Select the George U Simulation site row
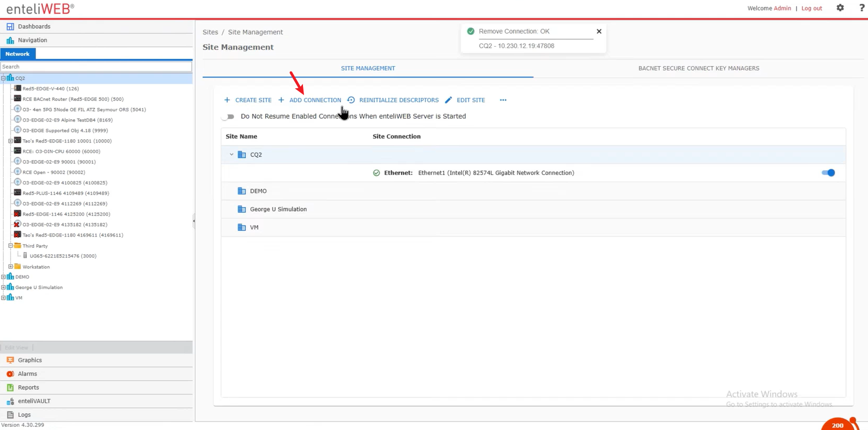 tap(533, 209)
